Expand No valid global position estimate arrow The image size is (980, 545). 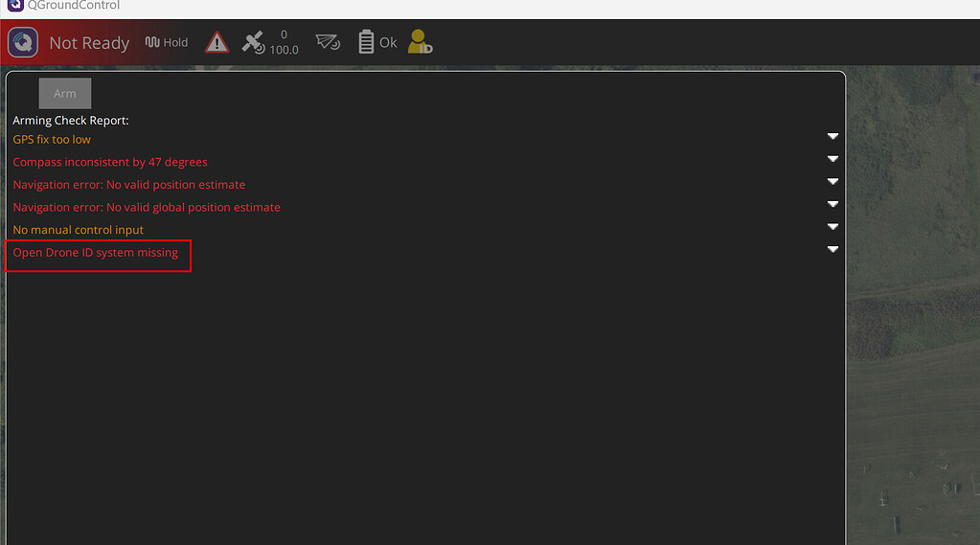pyautogui.click(x=832, y=204)
